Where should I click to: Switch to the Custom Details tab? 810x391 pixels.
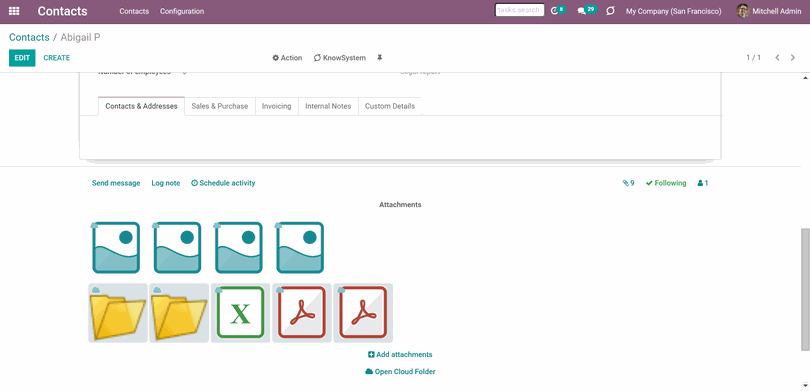pos(390,106)
